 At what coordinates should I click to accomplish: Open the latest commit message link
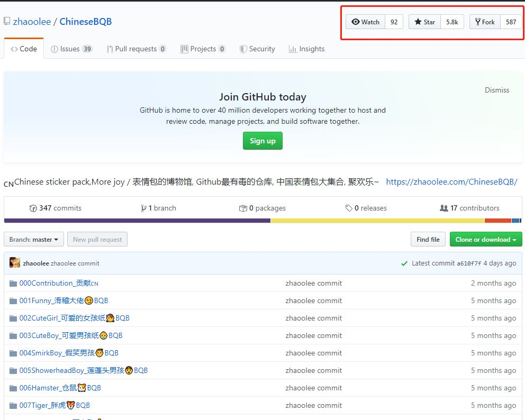click(75, 263)
